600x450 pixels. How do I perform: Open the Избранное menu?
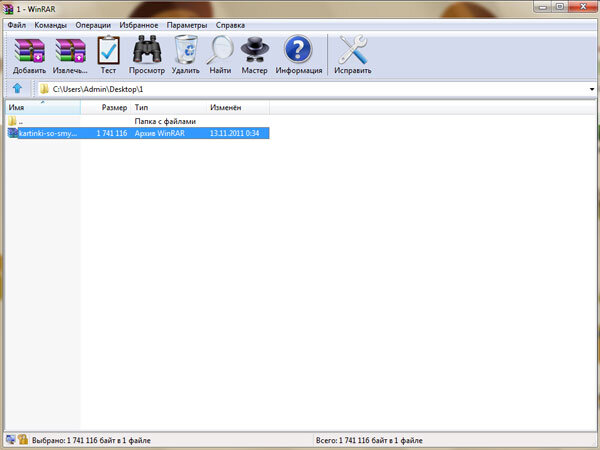139,25
